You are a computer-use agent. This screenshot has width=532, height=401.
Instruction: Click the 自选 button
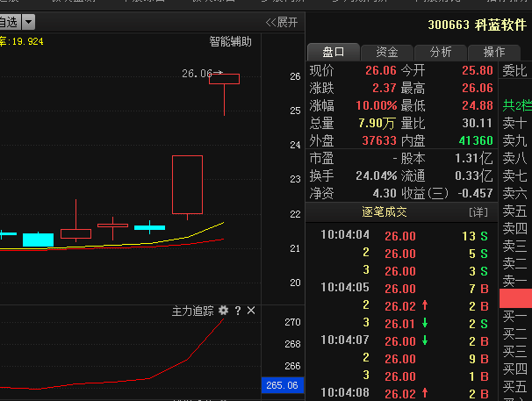(x=11, y=23)
